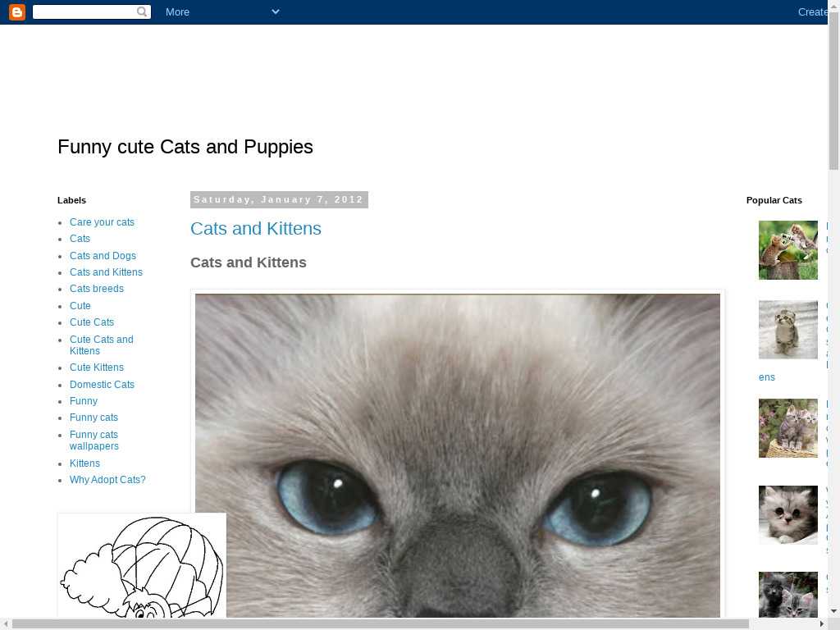
Task: Select the Funny cats wallpapers label
Action: [x=94, y=441]
